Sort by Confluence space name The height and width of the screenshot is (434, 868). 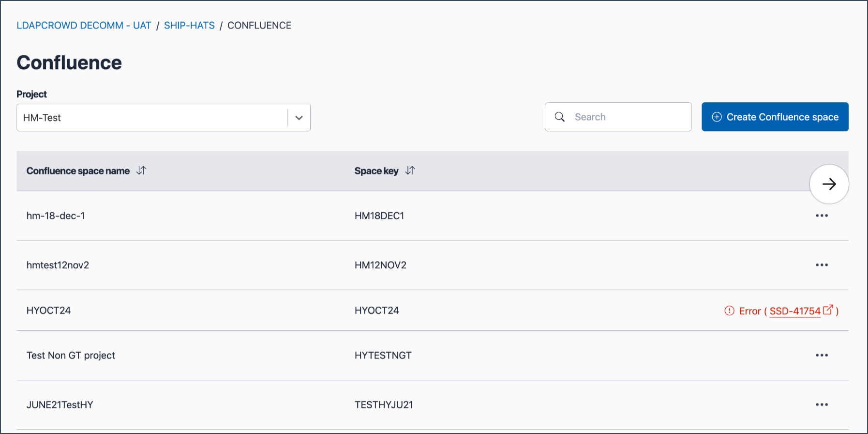pyautogui.click(x=141, y=170)
